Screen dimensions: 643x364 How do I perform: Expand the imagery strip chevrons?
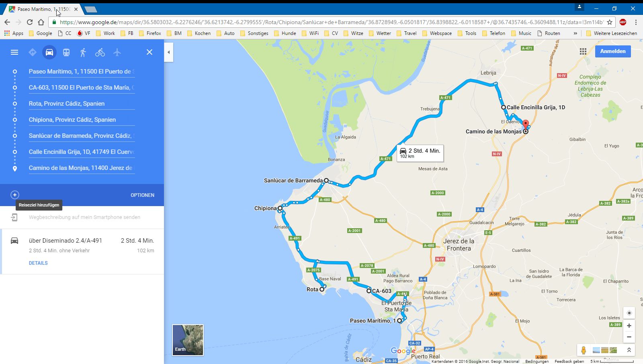tap(629, 350)
